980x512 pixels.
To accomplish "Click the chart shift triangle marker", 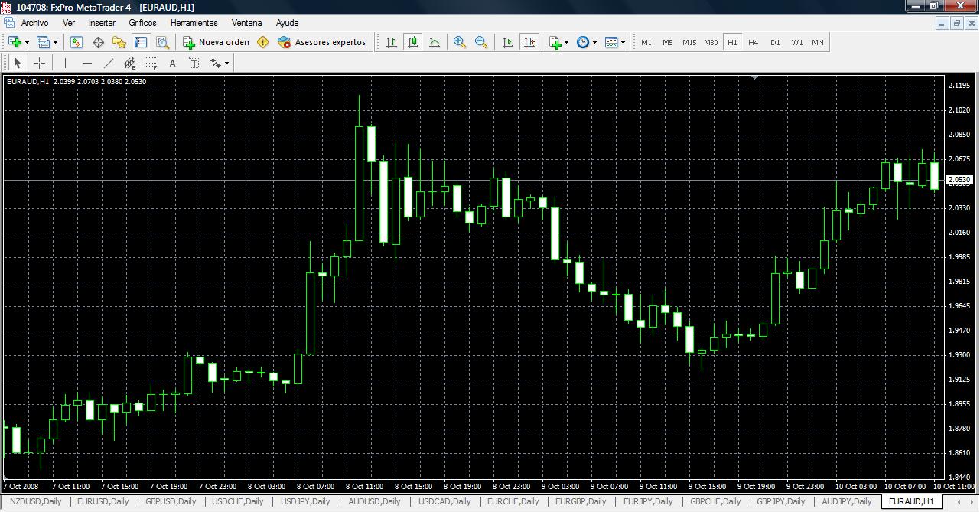I will (x=755, y=77).
